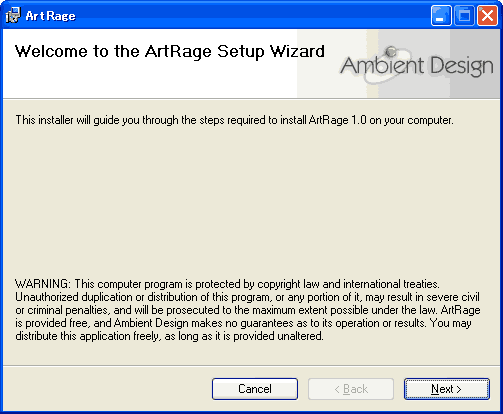Image resolution: width=503 pixels, height=414 pixels.
Task: Click the empty beige area in dialog center
Action: tap(251, 200)
